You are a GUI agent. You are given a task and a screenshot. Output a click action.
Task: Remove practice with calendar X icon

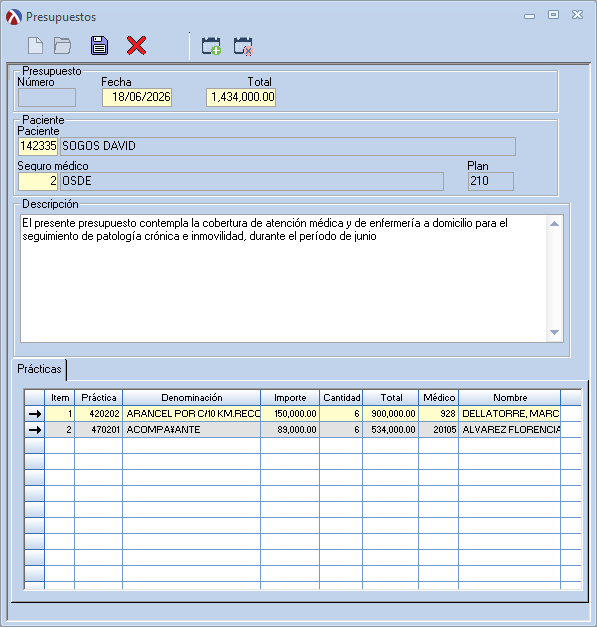pyautogui.click(x=243, y=46)
